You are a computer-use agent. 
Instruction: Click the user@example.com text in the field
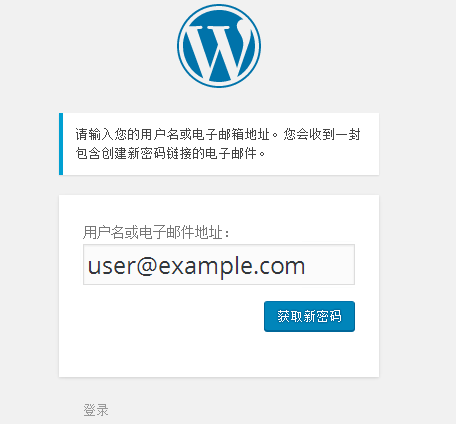click(196, 267)
